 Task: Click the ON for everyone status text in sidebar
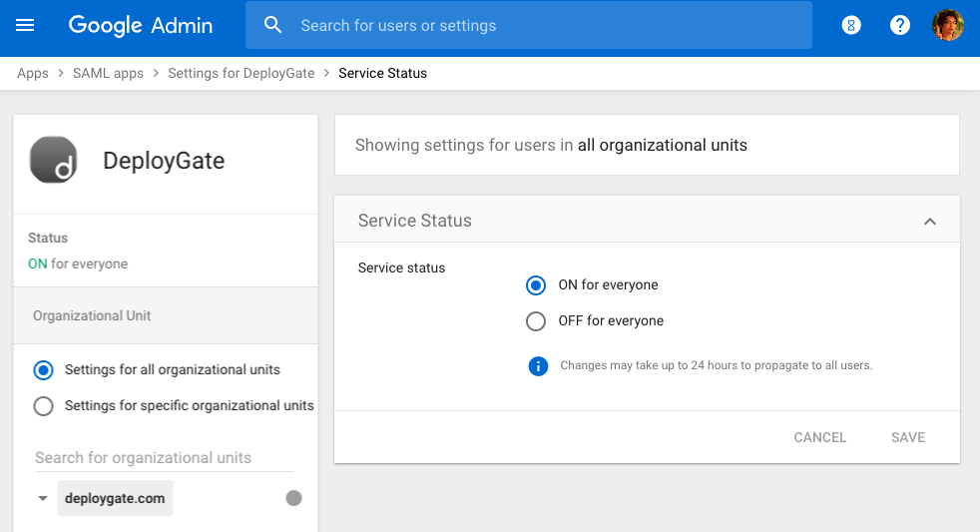coord(78,264)
